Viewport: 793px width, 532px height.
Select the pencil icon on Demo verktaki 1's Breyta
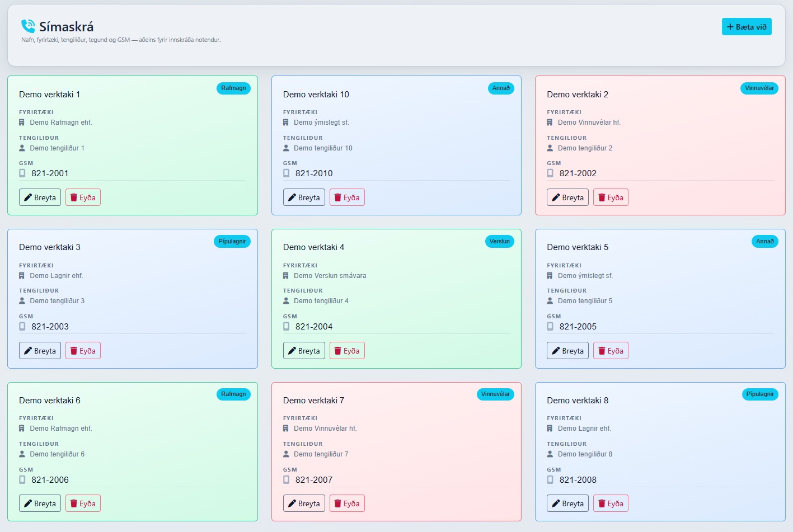tap(29, 197)
